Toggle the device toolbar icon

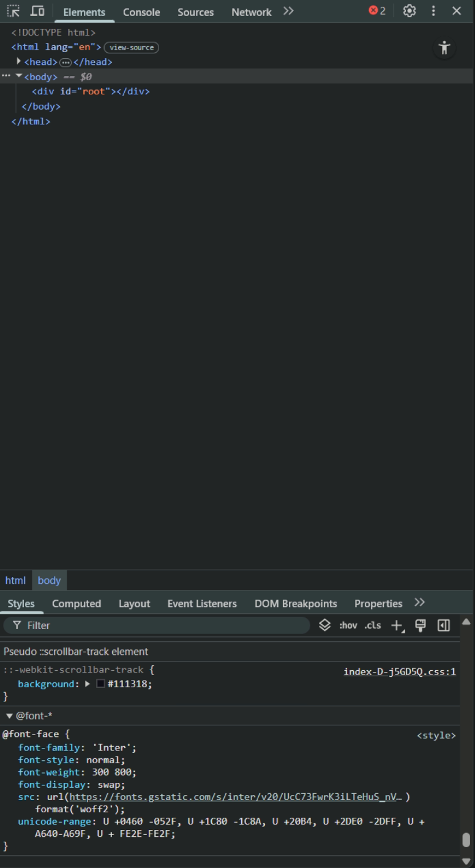coord(37,11)
